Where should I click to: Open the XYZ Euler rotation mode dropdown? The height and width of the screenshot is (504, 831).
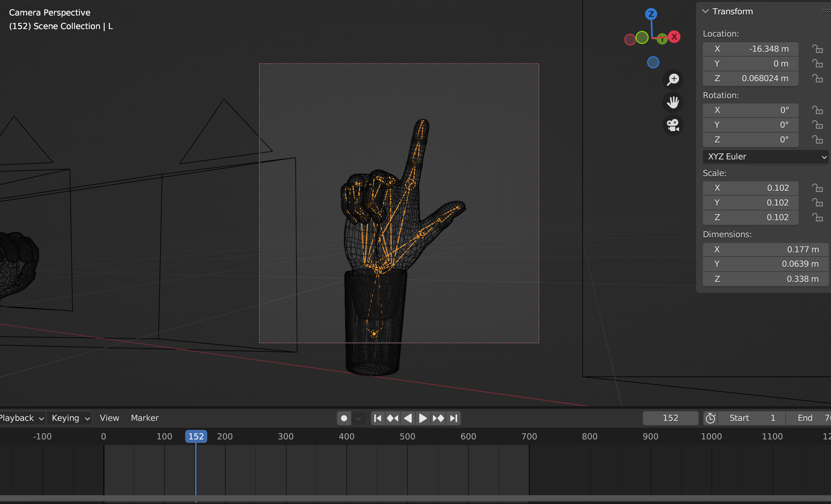[x=765, y=157]
